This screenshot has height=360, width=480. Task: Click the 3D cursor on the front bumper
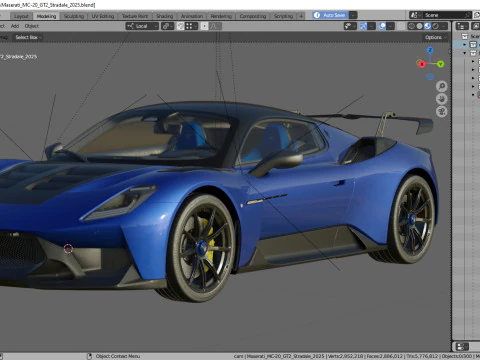click(68, 248)
